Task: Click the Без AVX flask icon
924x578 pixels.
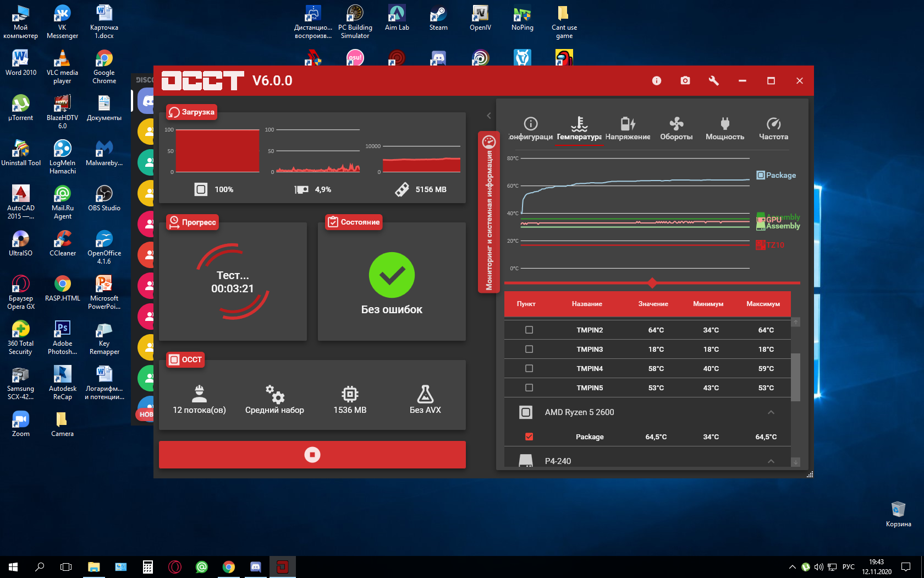Action: tap(425, 394)
